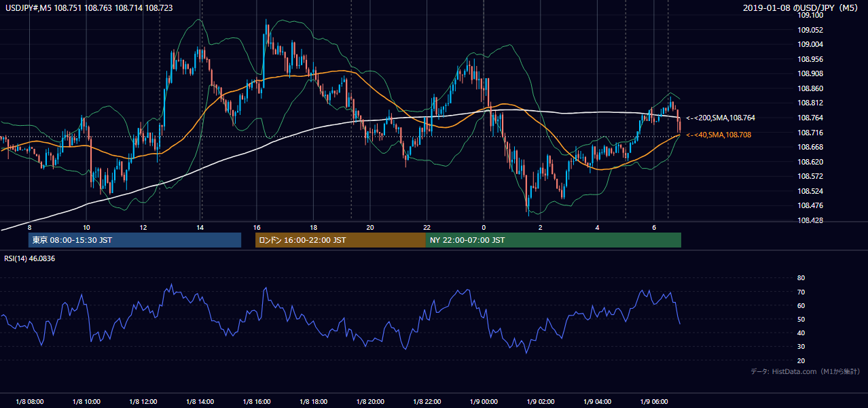Click the RSI 20 level label
Image resolution: width=868 pixels, height=408 pixels.
801,360
